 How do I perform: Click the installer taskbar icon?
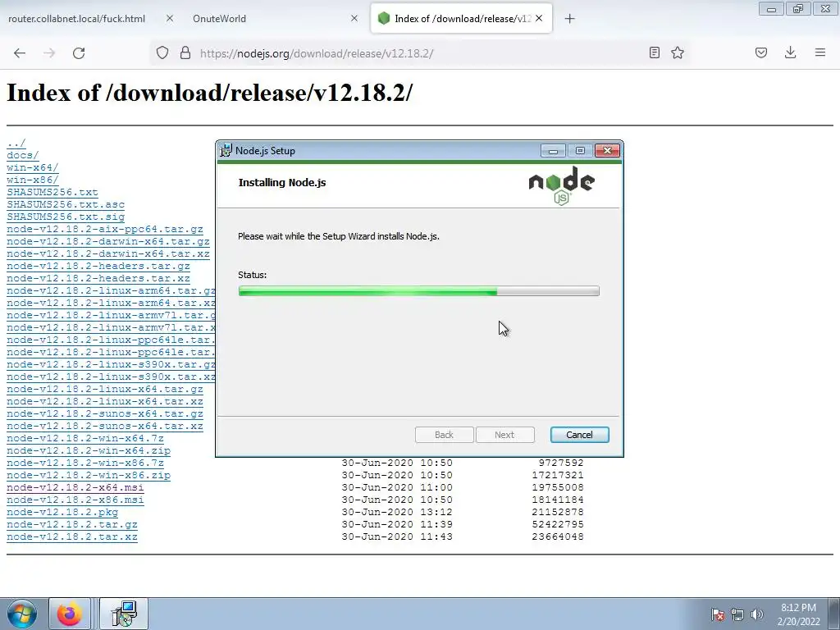[124, 614]
